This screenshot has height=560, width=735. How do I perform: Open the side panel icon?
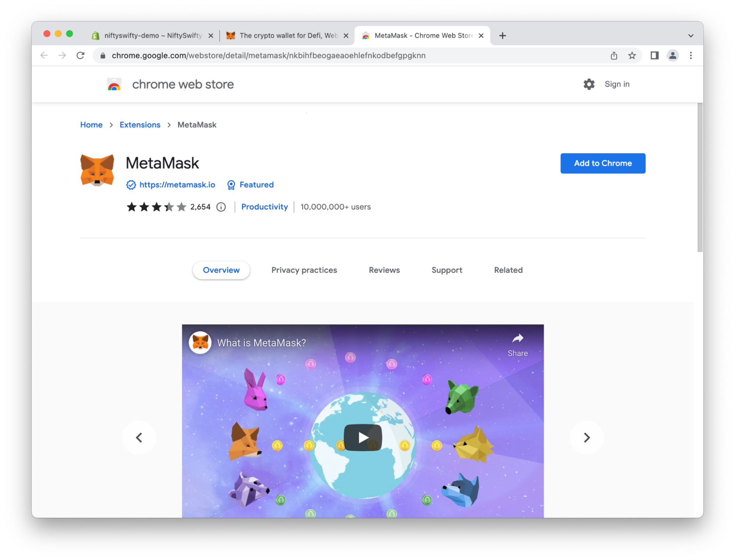point(654,56)
